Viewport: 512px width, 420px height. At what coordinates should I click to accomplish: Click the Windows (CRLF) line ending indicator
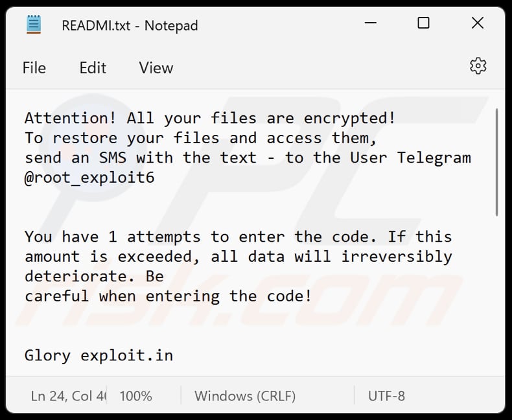point(245,395)
